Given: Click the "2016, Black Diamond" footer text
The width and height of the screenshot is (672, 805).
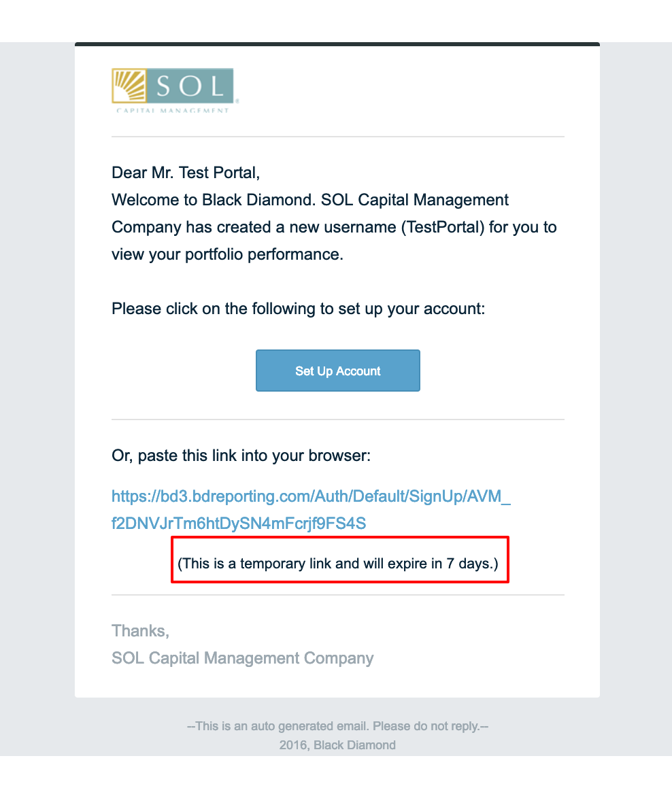Looking at the screenshot, I should 337,745.
